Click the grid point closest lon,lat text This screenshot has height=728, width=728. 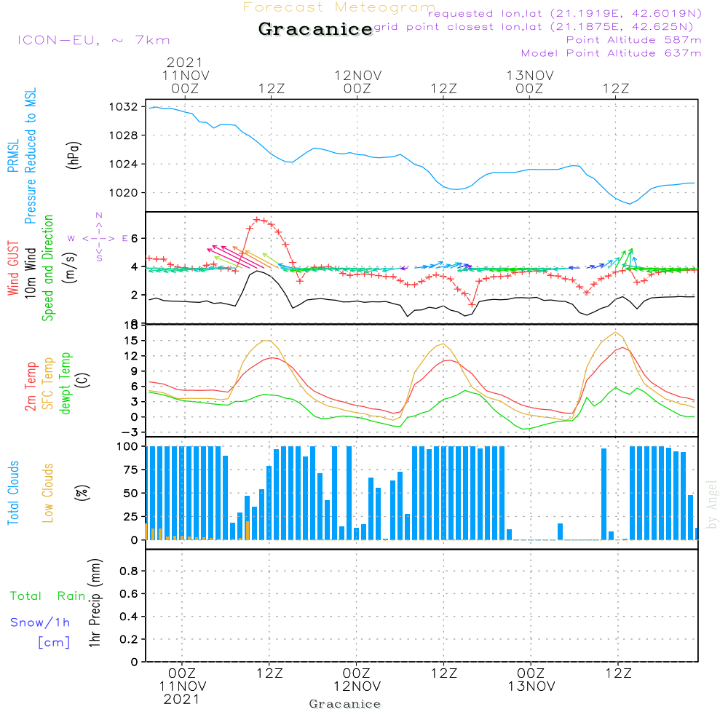click(534, 26)
